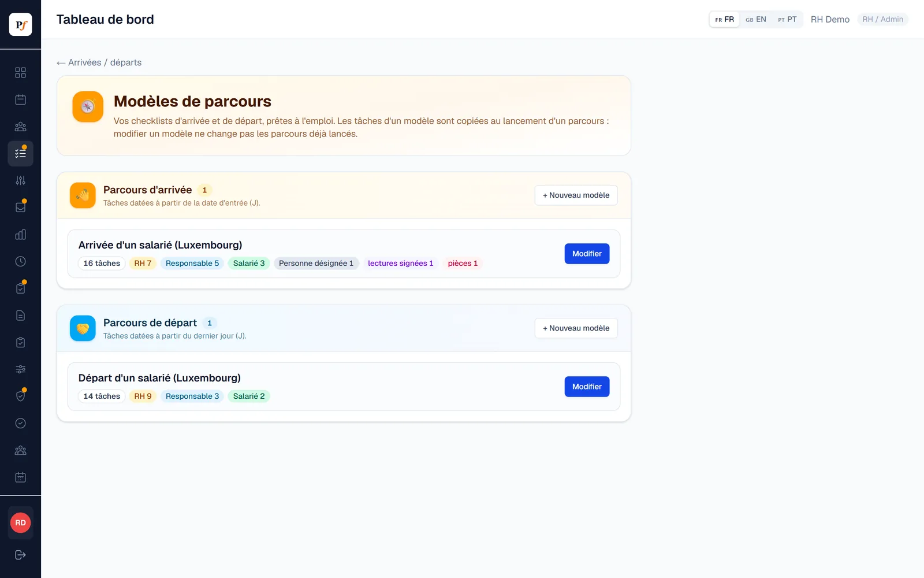Click the "lectures signées 1" chip
Viewport: 924px width, 578px height.
tap(400, 264)
